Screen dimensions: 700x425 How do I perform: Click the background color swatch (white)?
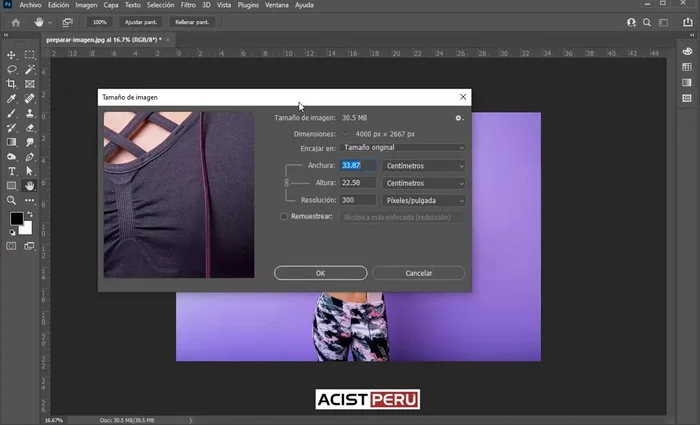pos(27,229)
